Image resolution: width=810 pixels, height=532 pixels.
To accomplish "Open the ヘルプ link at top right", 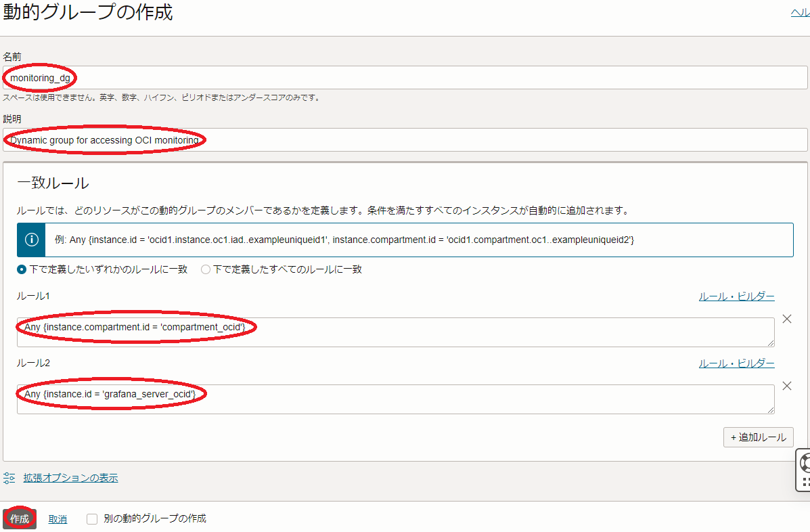I will coord(800,12).
